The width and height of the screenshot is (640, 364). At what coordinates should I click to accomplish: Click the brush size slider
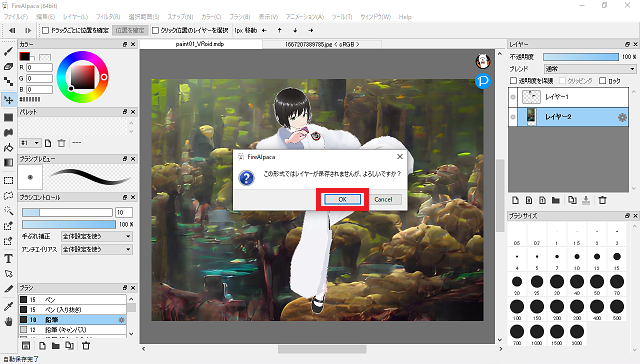click(x=67, y=212)
